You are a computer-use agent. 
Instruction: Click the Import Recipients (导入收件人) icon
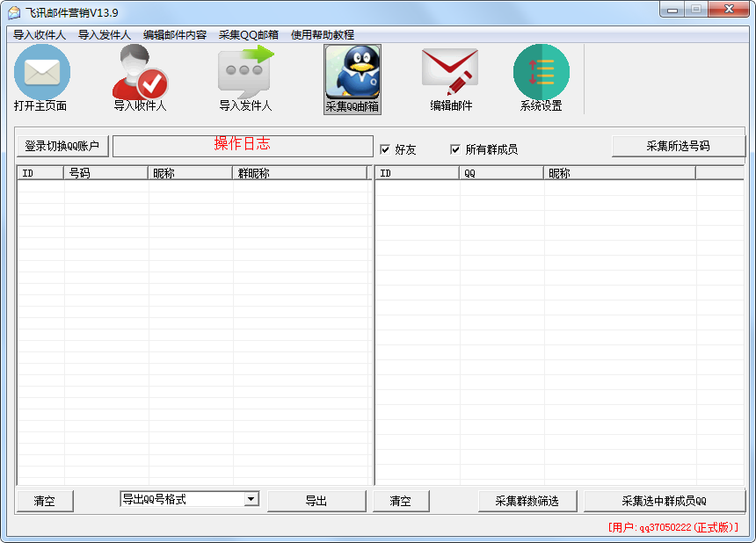coord(140,73)
